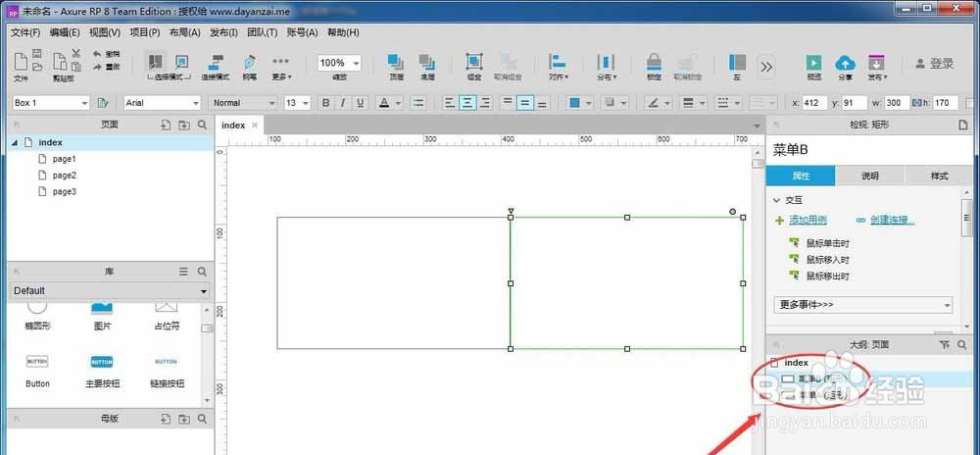Toggle keep aspect ratio lock before h

[x=917, y=103]
